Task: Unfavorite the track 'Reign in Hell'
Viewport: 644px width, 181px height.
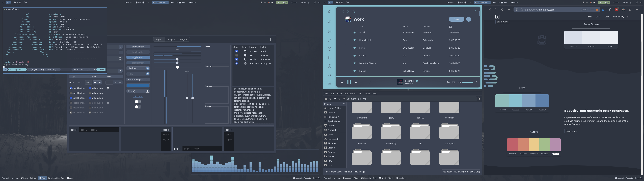Action: [355, 40]
